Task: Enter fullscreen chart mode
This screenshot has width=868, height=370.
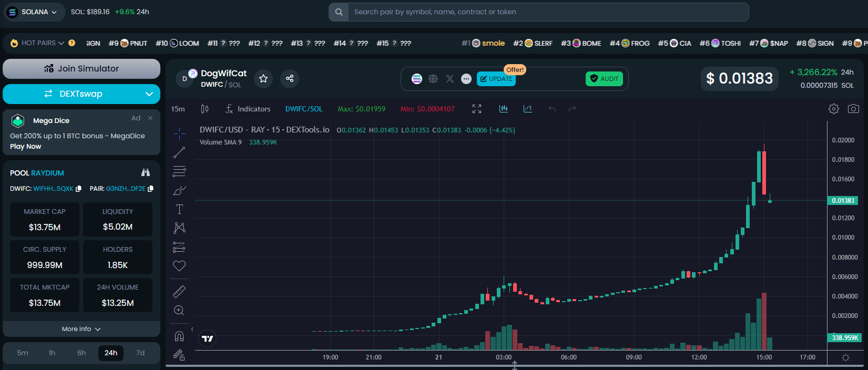Action: tap(477, 109)
